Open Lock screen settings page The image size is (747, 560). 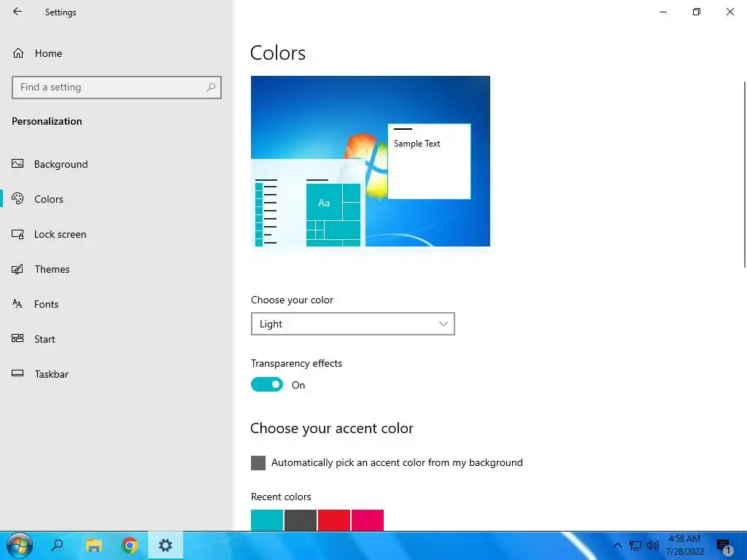[60, 234]
